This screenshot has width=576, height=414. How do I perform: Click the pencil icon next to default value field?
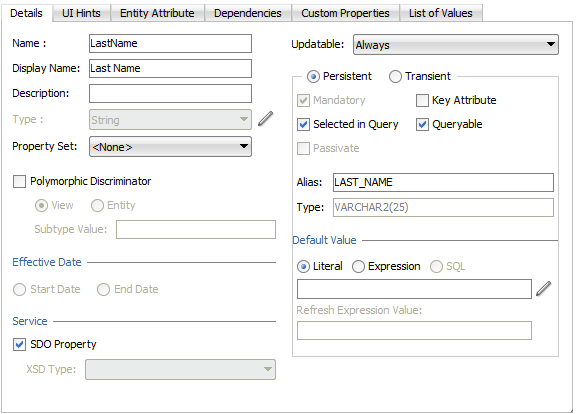[543, 288]
